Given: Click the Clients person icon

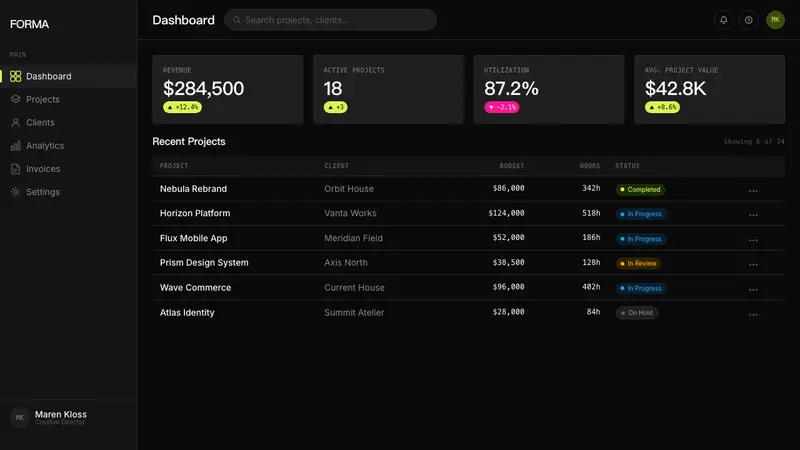Looking at the screenshot, I should [x=15, y=122].
